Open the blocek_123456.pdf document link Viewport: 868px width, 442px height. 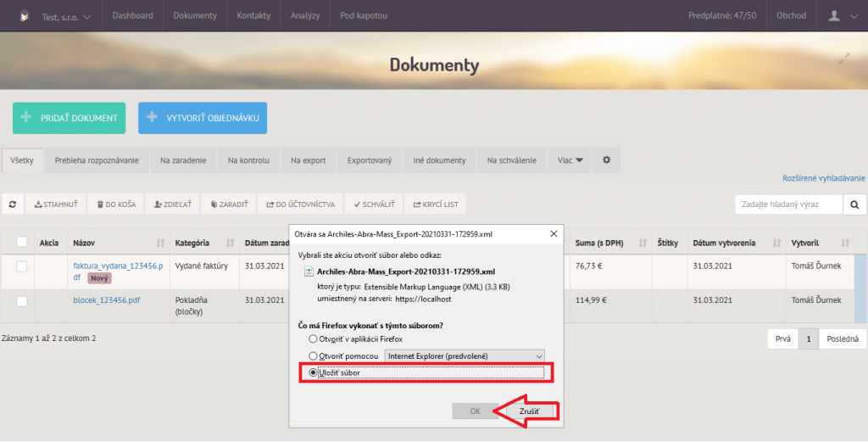click(107, 300)
